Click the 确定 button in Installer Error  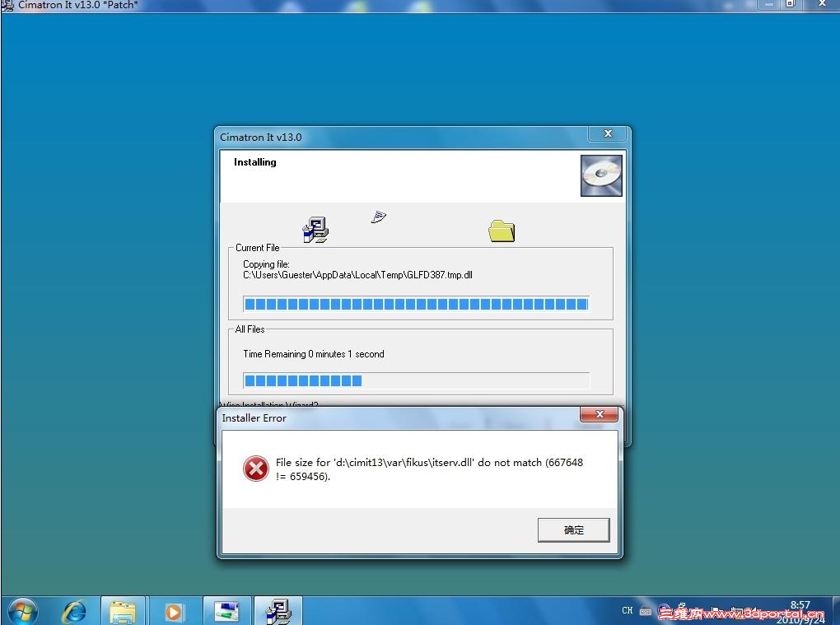tap(573, 529)
